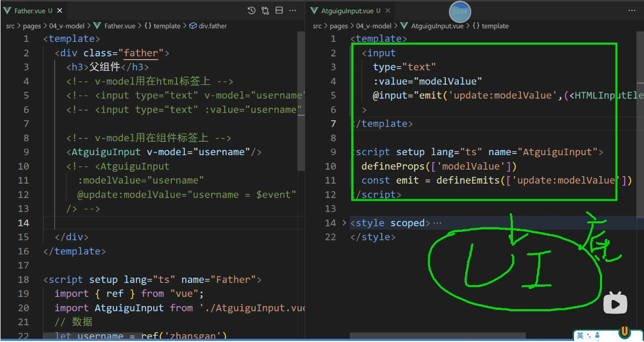The width and height of the screenshot is (644, 342).
Task: Click '@update:modelValue="username = $event"' line
Action: (187, 194)
